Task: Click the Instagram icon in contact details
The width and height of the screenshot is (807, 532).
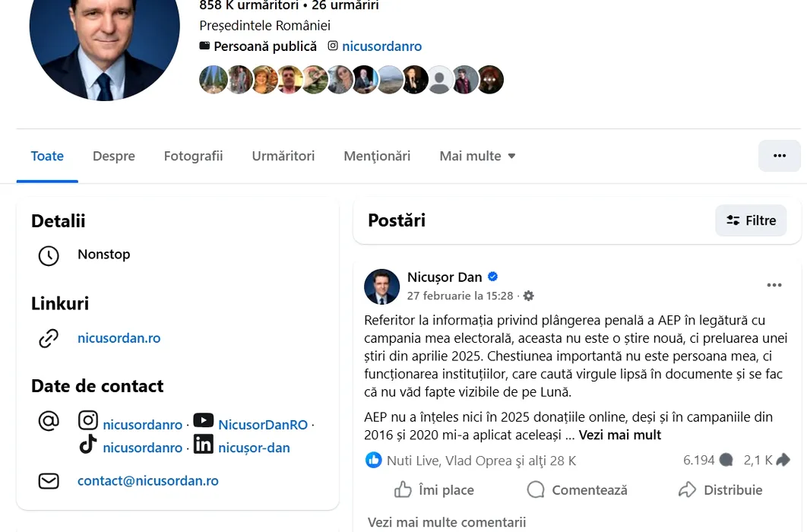Action: click(x=88, y=420)
